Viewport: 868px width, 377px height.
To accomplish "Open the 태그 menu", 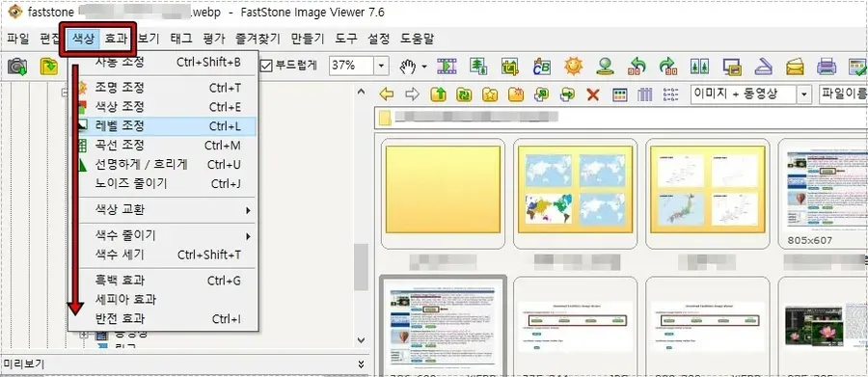I will [181, 40].
